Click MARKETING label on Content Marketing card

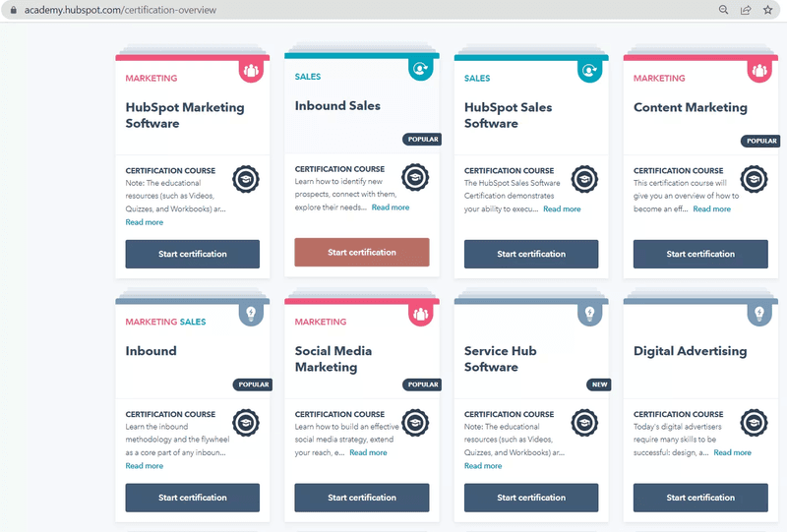(659, 79)
